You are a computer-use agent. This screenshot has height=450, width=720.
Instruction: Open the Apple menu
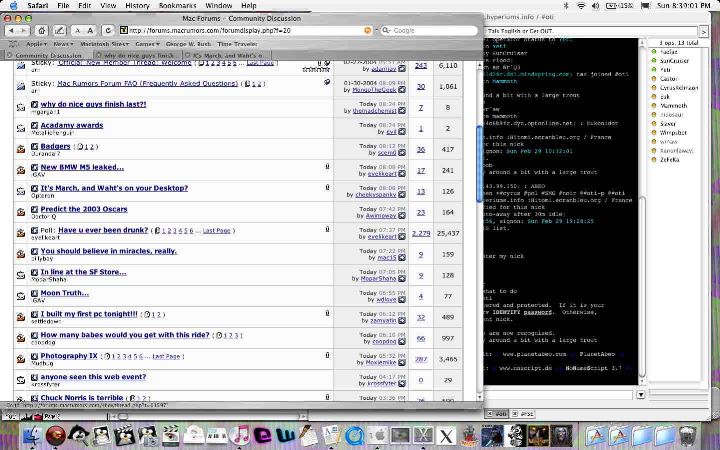click(x=13, y=6)
